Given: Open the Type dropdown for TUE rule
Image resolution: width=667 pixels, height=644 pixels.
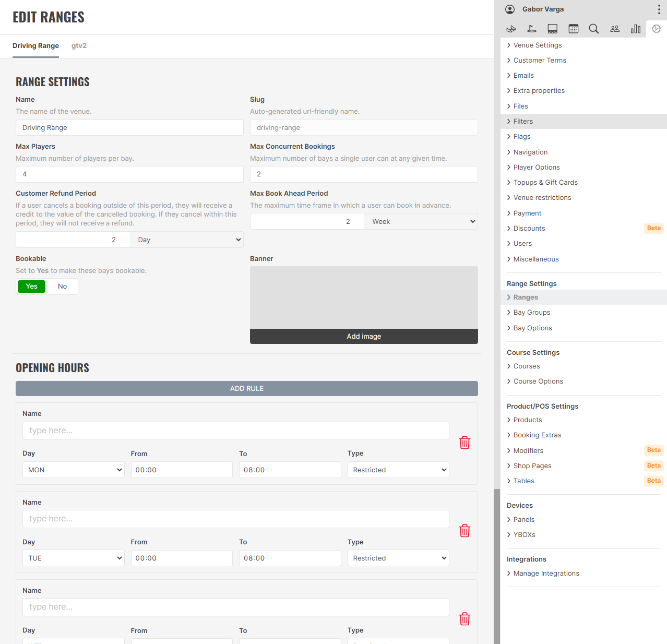Looking at the screenshot, I should (x=398, y=558).
